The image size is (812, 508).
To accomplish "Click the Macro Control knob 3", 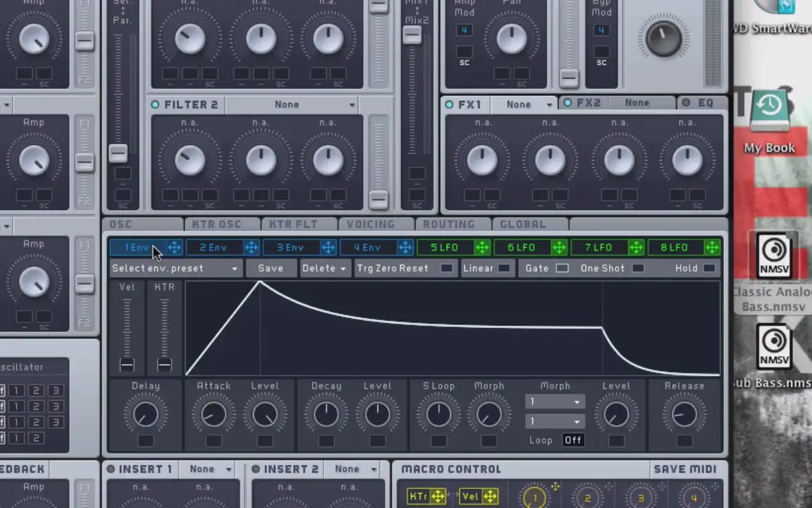I will coord(641,497).
